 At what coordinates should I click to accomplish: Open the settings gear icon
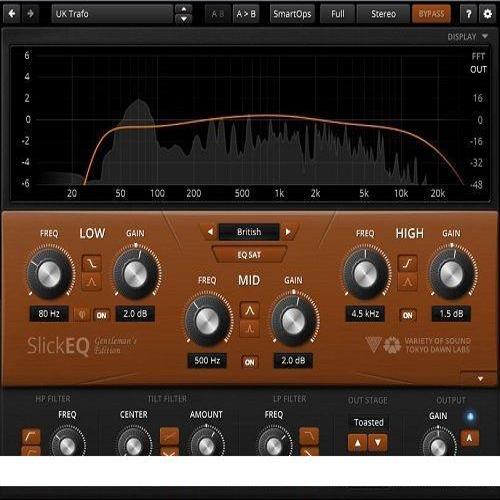487,14
